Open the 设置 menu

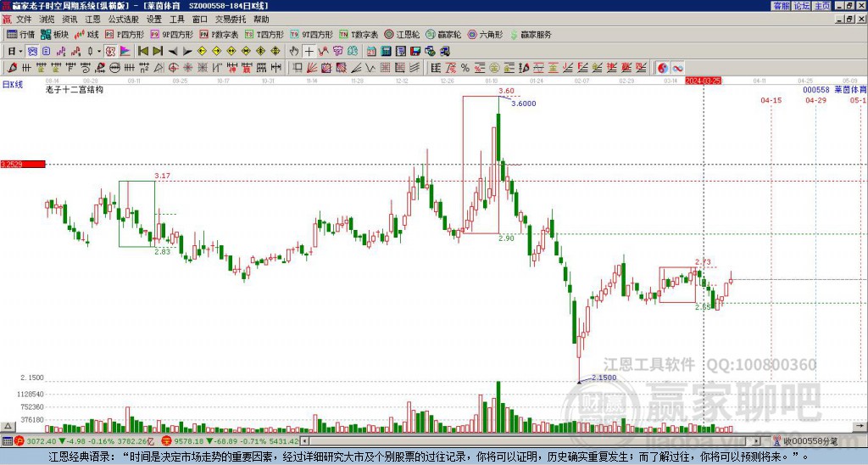click(x=154, y=20)
